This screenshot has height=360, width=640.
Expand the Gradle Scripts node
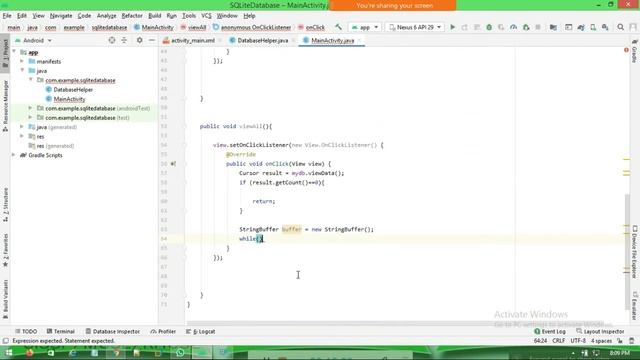[14, 155]
